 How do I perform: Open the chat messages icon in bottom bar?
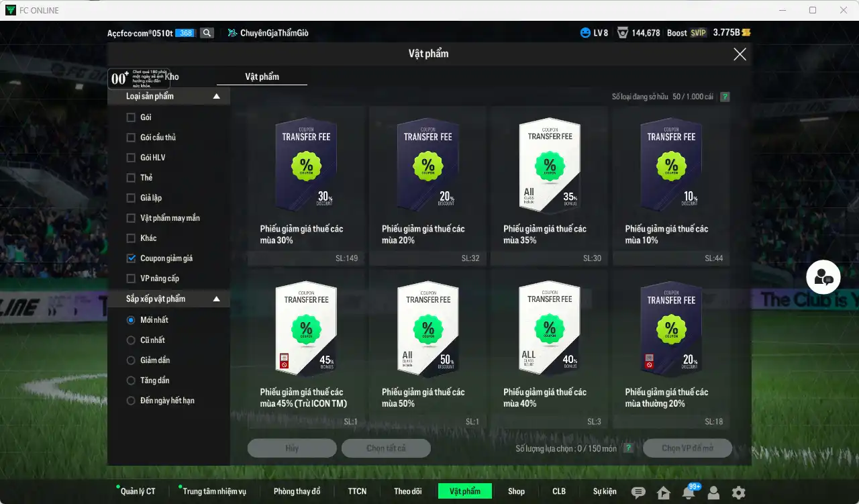point(638,493)
